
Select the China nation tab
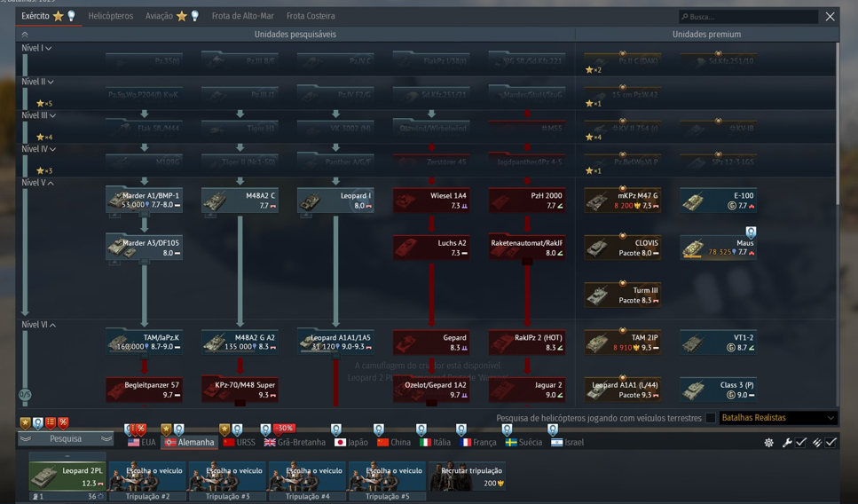(394, 442)
